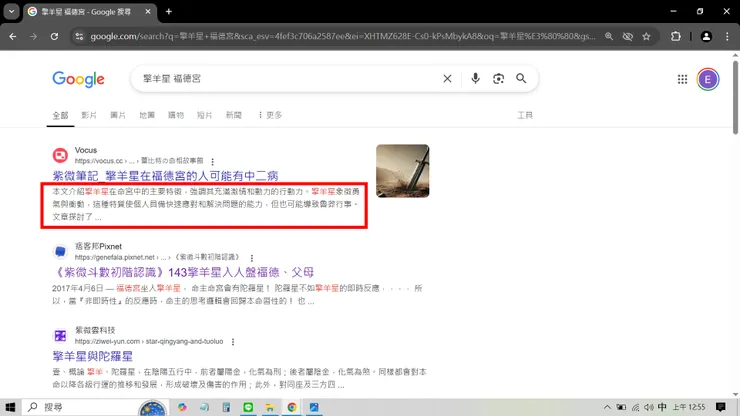Screen dimensions: 740x416
Task: Click the Vocus site favicon
Action: [x=60, y=155]
